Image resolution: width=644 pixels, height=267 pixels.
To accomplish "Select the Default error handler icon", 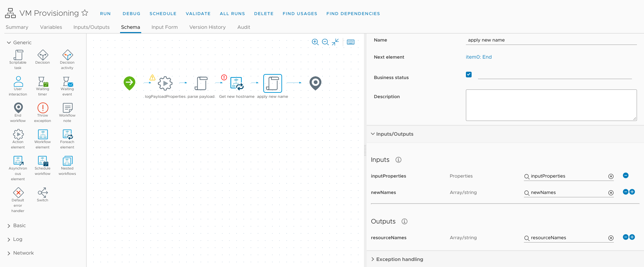I will (18, 193).
